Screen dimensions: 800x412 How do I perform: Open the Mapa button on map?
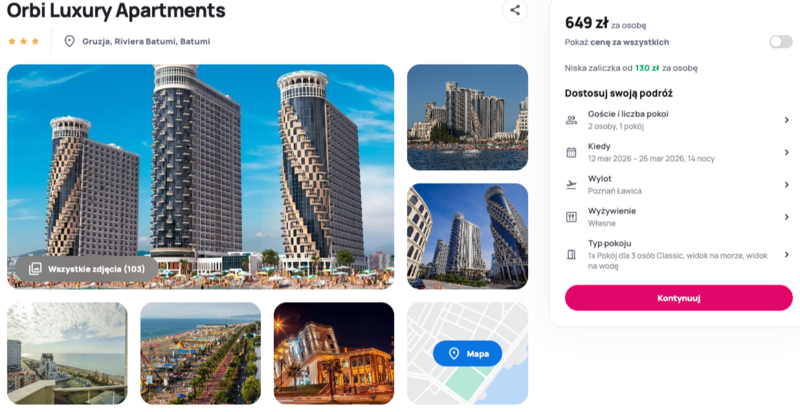(x=467, y=353)
